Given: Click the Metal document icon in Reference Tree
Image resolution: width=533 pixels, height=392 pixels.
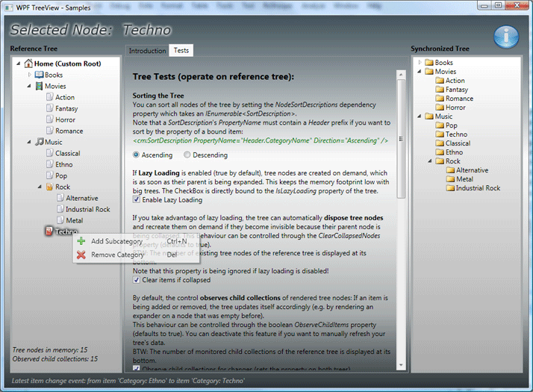Looking at the screenshot, I should (x=60, y=220).
